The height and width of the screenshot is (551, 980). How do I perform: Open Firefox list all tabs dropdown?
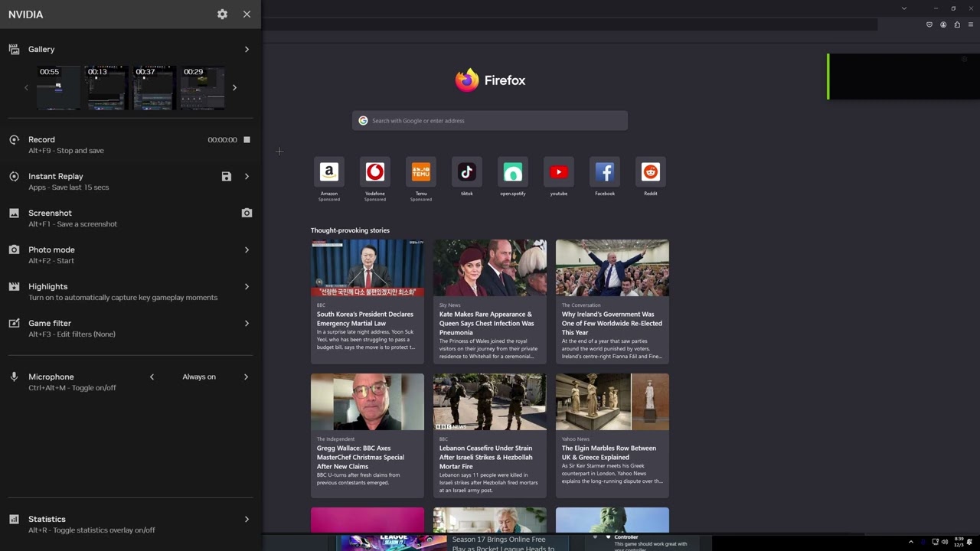(x=904, y=8)
